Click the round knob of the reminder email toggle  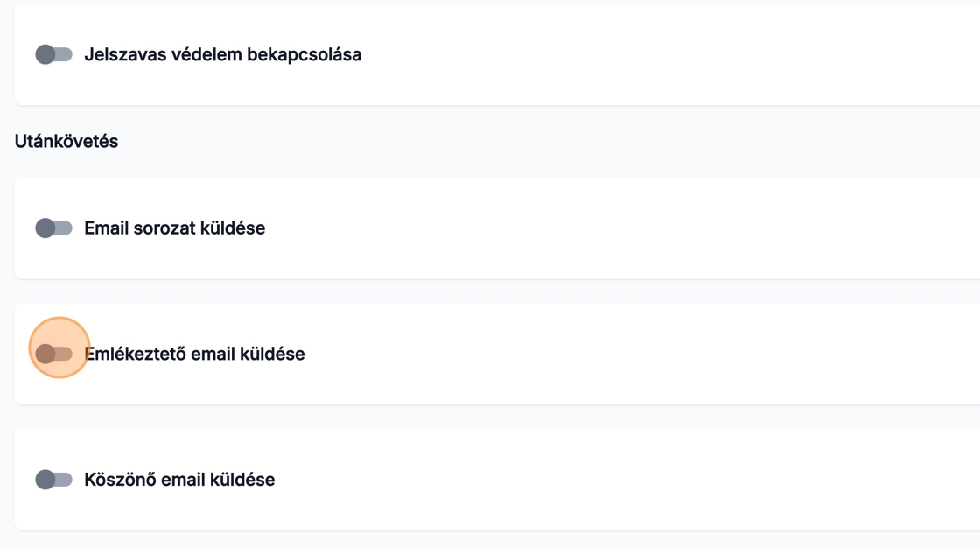45,355
